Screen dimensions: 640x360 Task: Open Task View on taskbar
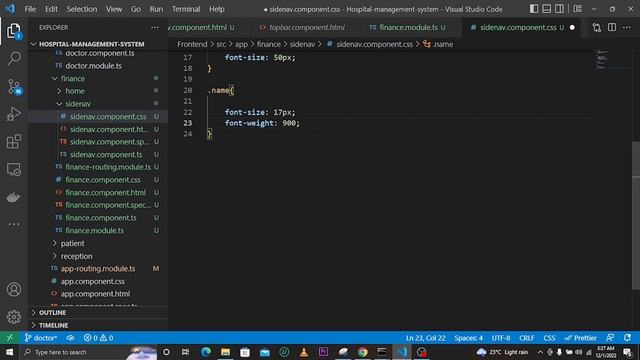point(186,352)
